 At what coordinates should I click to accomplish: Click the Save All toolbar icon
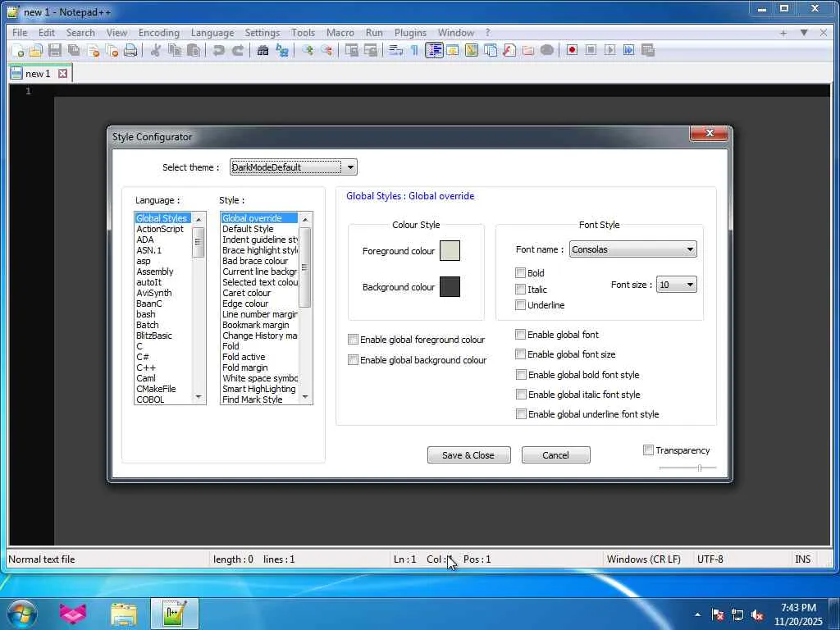pyautogui.click(x=74, y=50)
